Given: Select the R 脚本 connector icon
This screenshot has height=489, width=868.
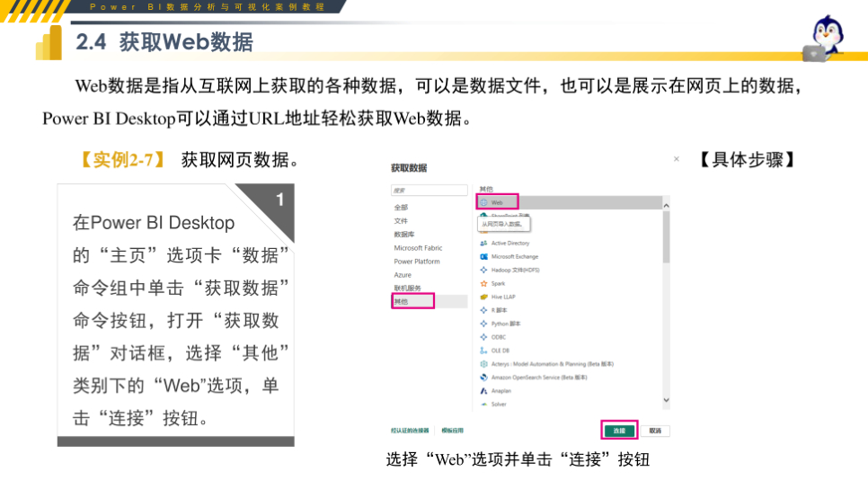Looking at the screenshot, I should click(x=483, y=310).
